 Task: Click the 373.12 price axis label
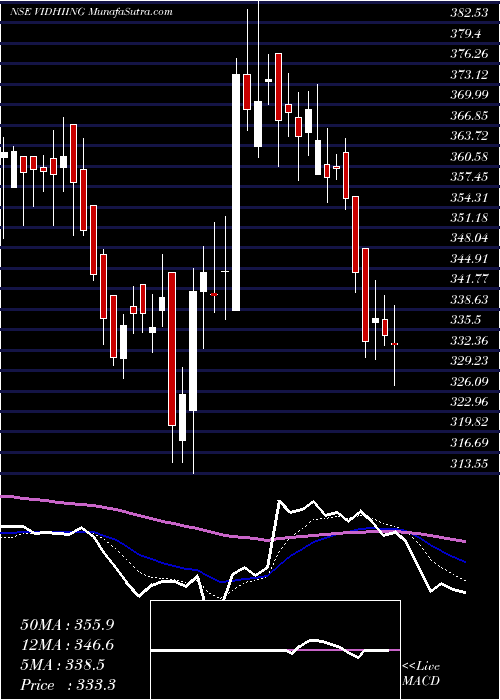[469, 75]
